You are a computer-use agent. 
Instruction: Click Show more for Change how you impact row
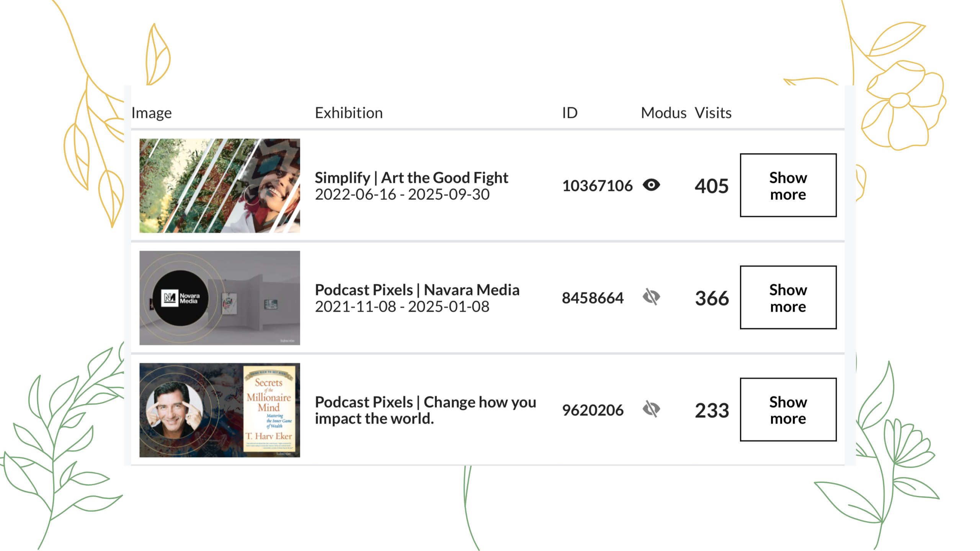pyautogui.click(x=788, y=410)
